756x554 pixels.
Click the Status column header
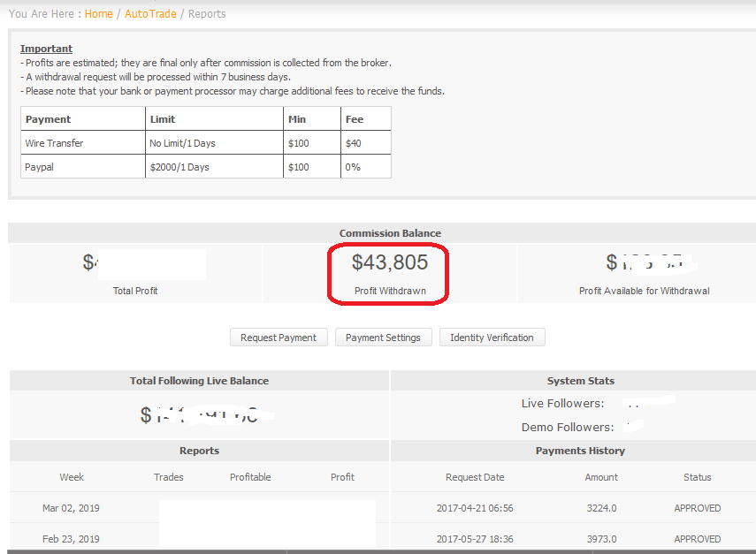697,477
